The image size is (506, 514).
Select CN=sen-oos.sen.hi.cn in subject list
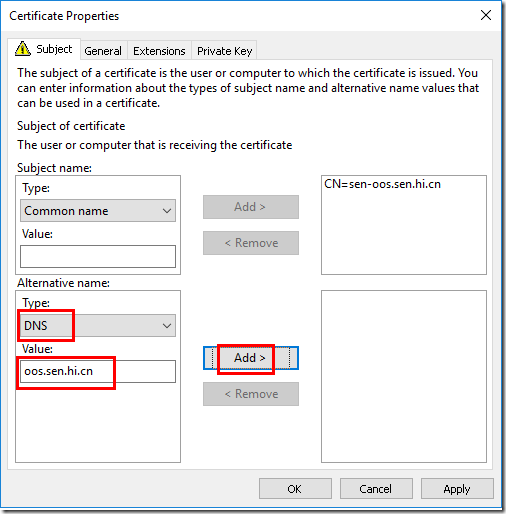click(x=382, y=184)
